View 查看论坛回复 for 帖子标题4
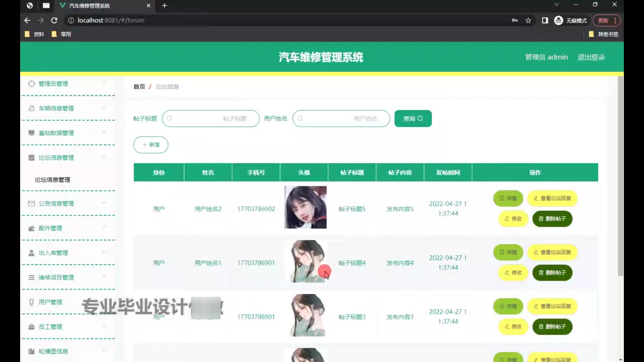The image size is (644, 362). pyautogui.click(x=552, y=252)
